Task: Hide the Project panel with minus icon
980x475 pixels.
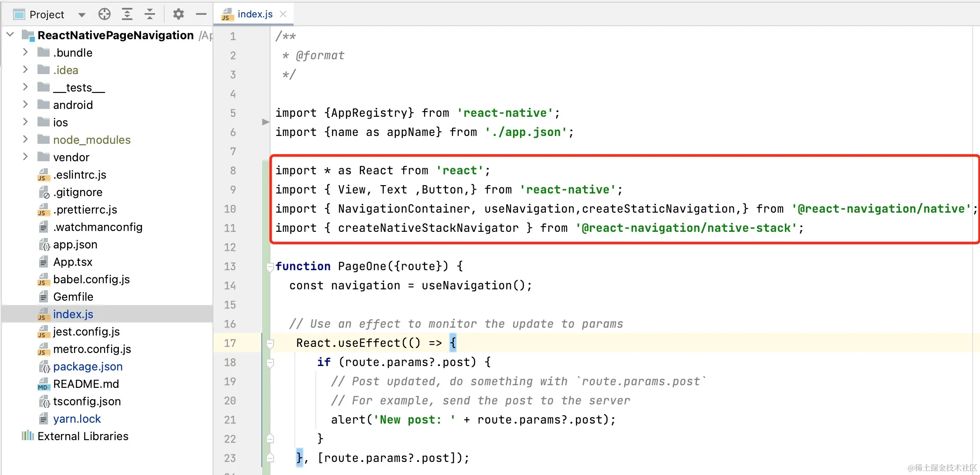Action: coord(201,14)
